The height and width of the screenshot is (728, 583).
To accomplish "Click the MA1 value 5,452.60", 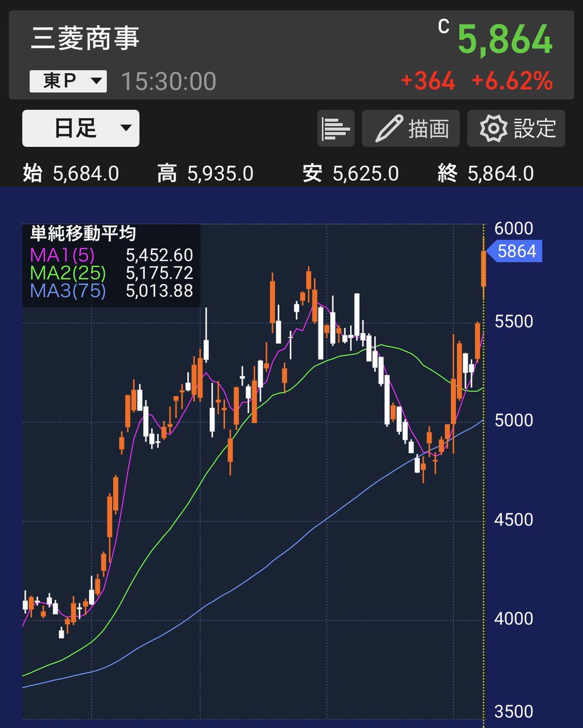I will (160, 254).
